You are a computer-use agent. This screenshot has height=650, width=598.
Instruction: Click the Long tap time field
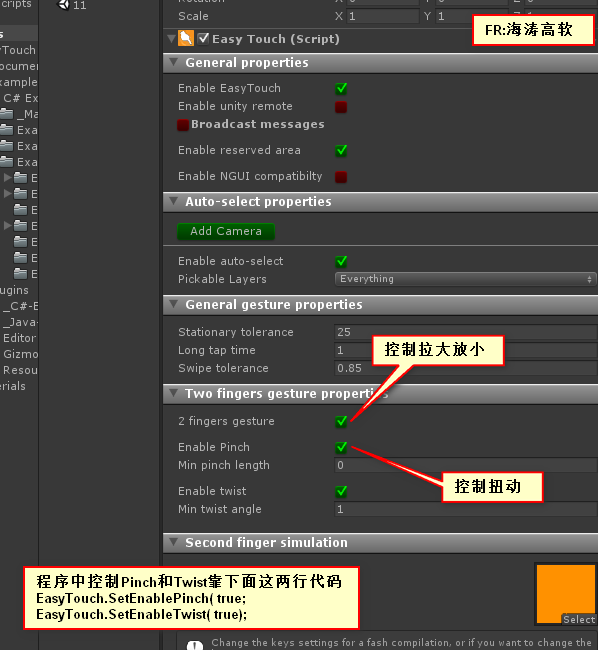point(466,350)
